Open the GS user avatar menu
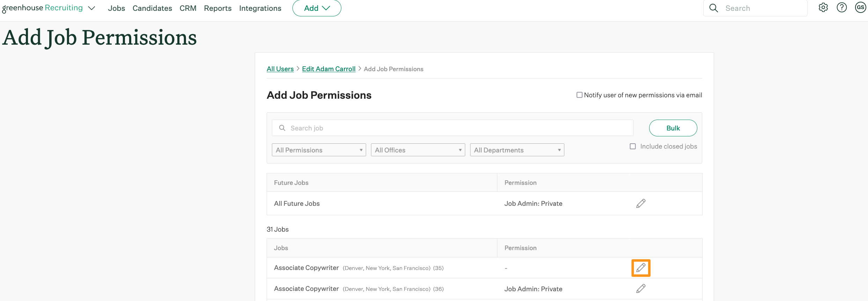 (860, 8)
